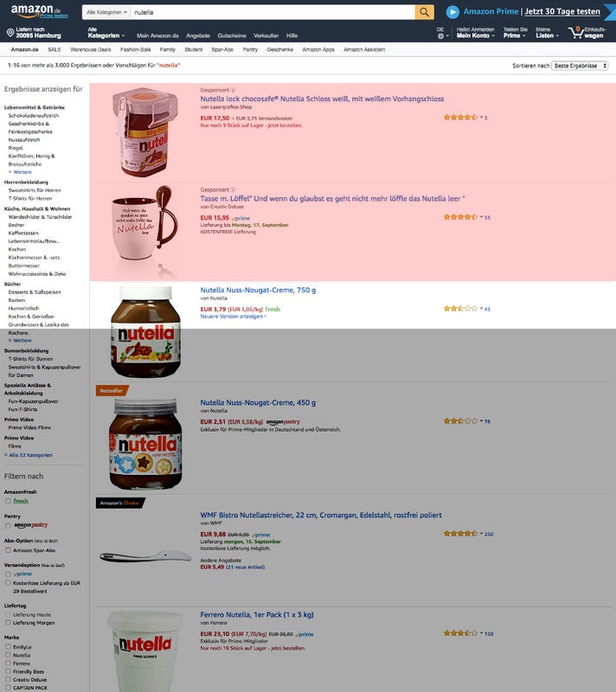Image resolution: width=616 pixels, height=692 pixels.
Task: Open the Alle Kategorien search dropdown
Action: click(106, 12)
